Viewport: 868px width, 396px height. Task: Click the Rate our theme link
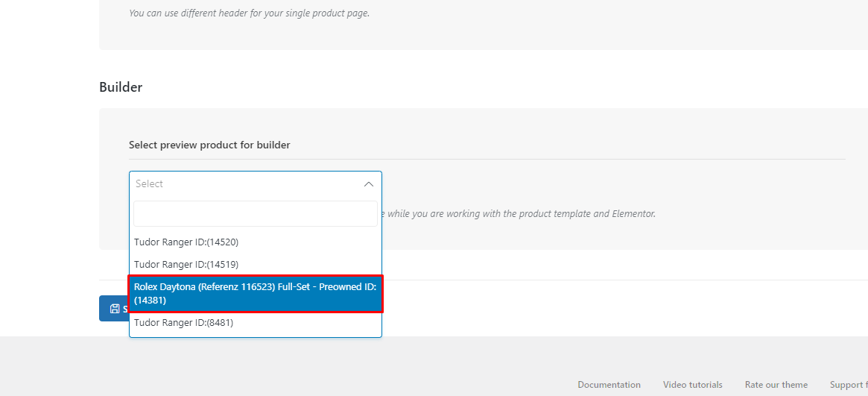[x=776, y=384]
